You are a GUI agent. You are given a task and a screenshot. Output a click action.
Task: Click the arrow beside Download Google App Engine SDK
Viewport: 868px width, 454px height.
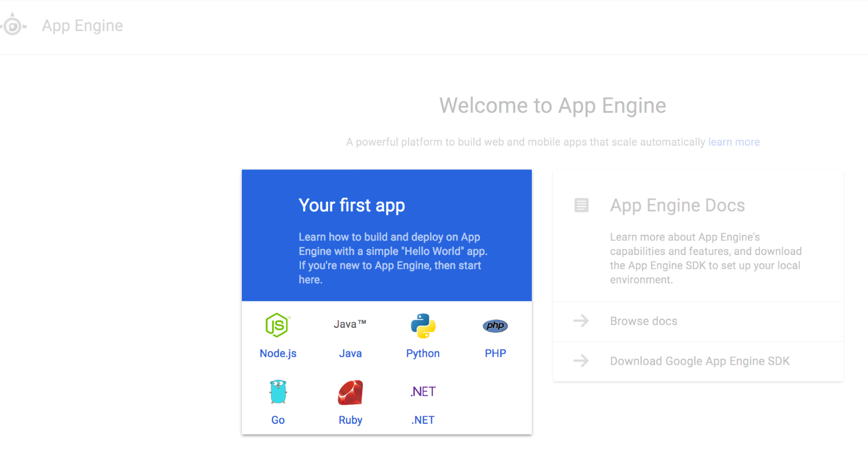coord(581,361)
